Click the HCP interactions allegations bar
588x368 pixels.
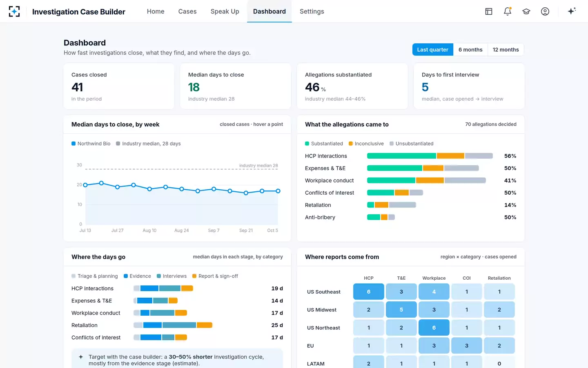pyautogui.click(x=430, y=156)
